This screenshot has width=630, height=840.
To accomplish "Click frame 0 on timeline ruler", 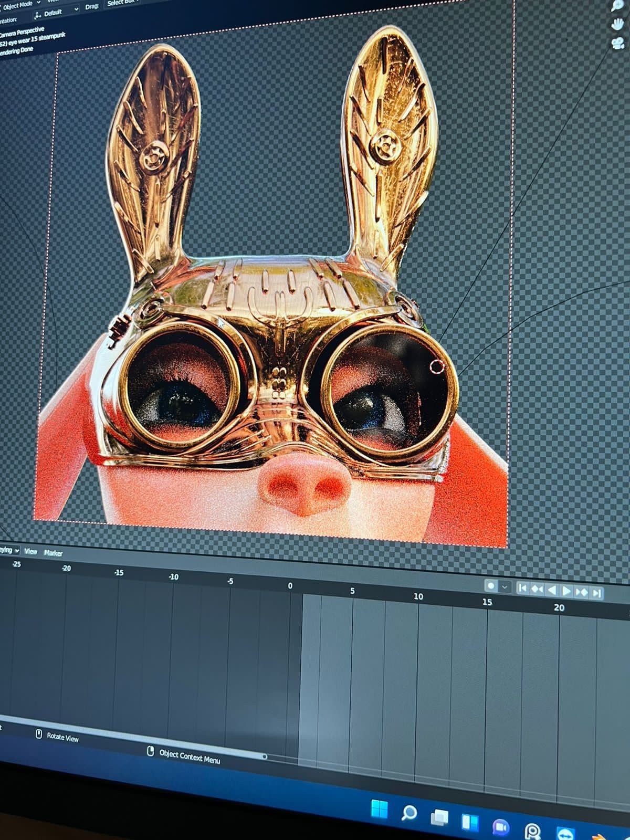I will [290, 585].
